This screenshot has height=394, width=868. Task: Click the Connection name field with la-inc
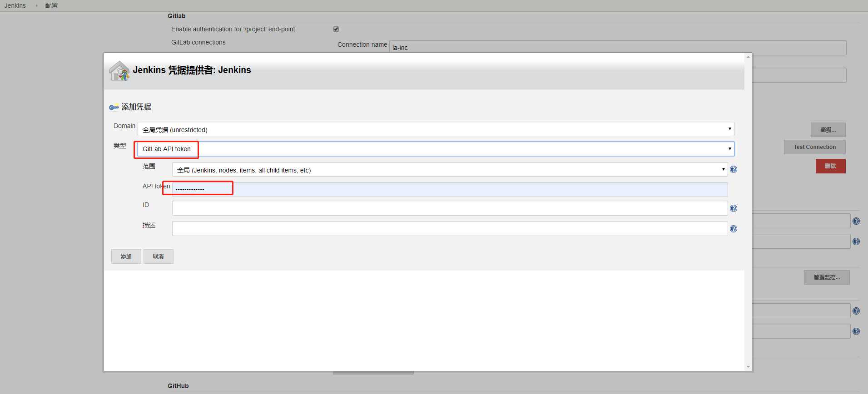pos(618,48)
